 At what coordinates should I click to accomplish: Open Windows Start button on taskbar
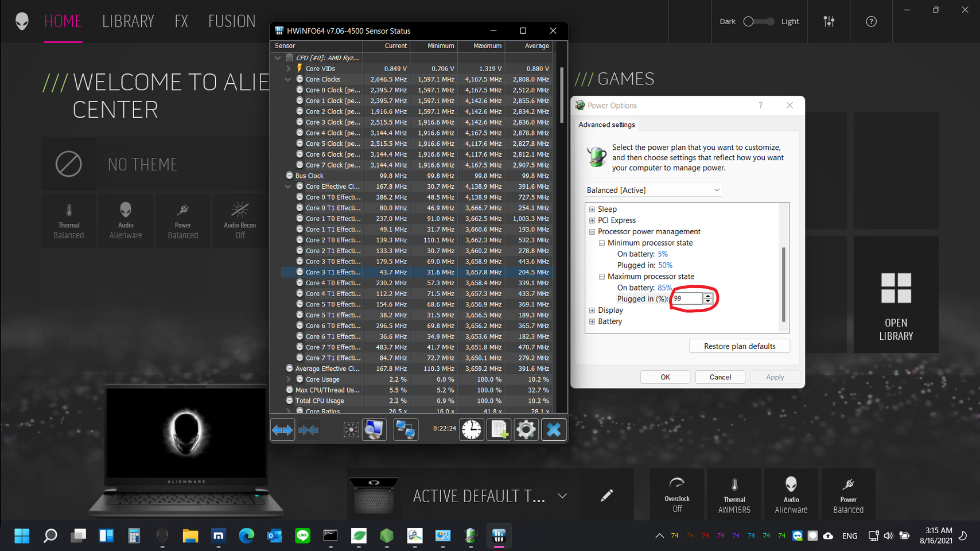pos(22,536)
